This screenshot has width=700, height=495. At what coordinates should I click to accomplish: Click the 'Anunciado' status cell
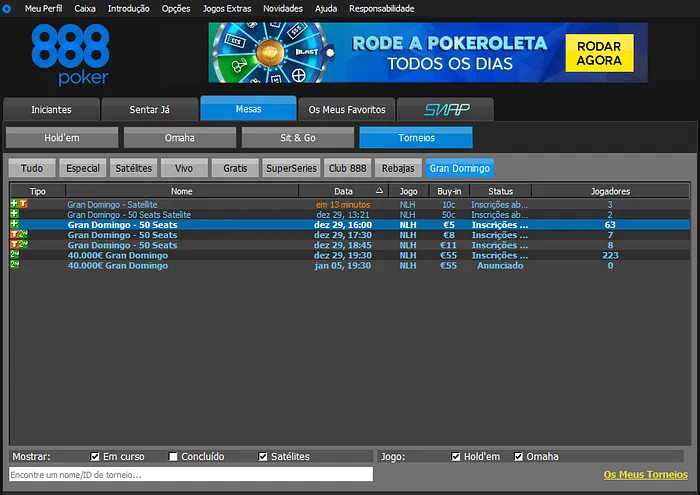(500, 266)
